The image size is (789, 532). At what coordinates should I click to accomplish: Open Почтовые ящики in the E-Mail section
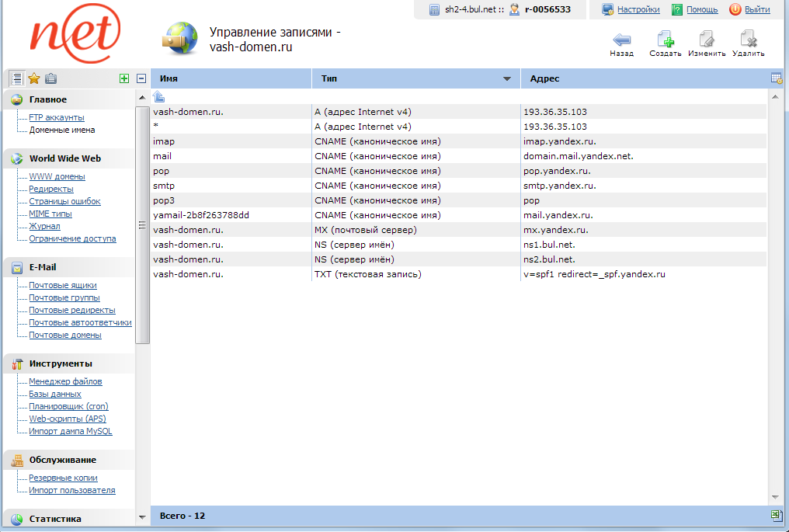[x=63, y=285]
